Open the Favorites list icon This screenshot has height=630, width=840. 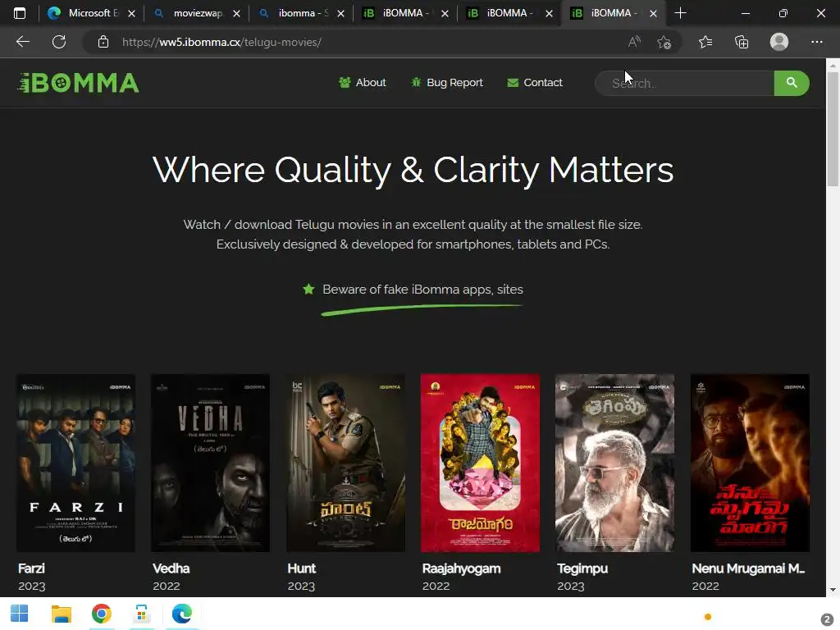click(705, 42)
